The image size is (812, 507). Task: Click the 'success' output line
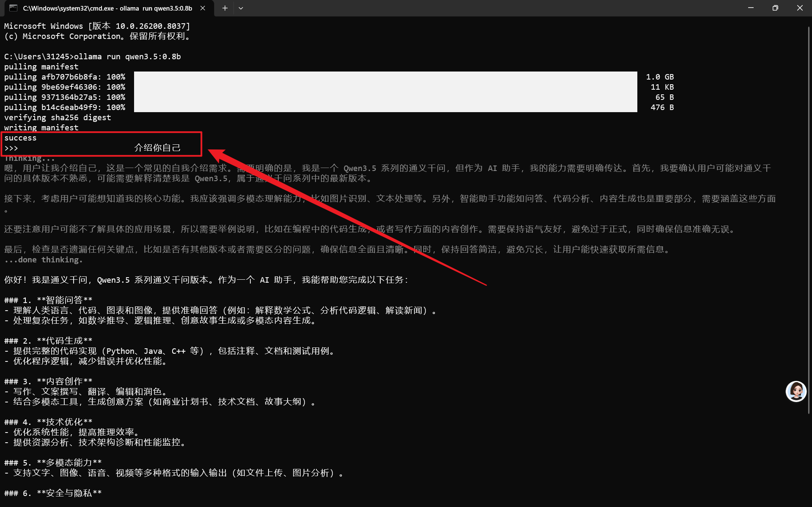(20, 138)
